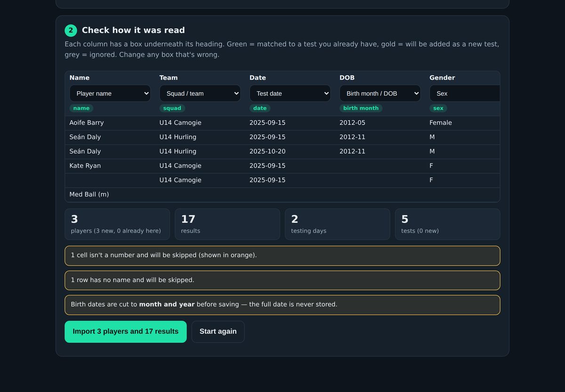Click the 2025-10-20 date cell

(x=290, y=152)
